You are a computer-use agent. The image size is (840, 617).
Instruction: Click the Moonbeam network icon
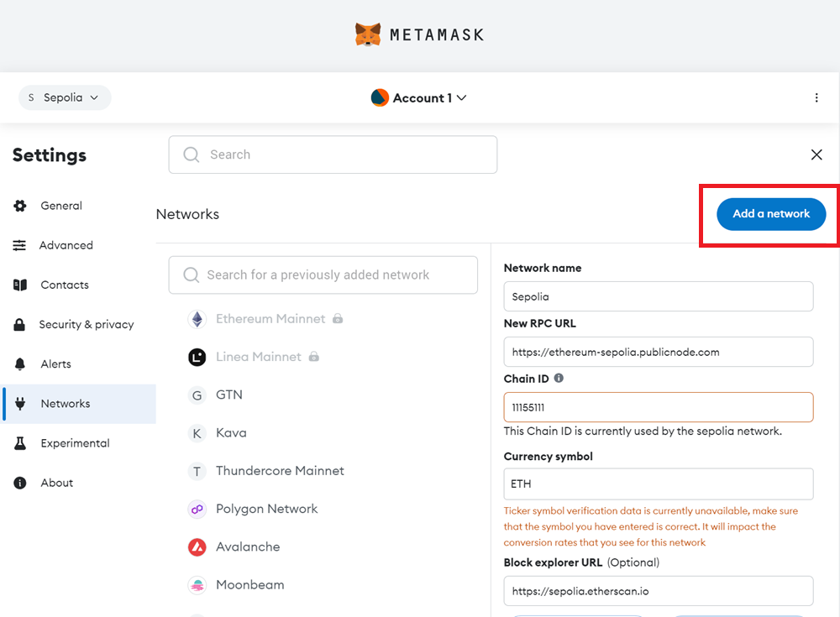click(197, 584)
